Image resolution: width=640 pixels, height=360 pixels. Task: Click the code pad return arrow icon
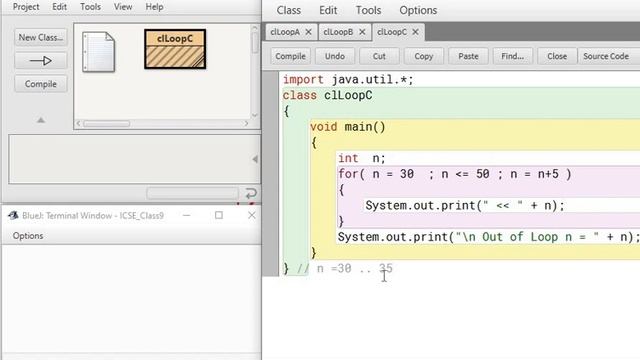coord(251,193)
